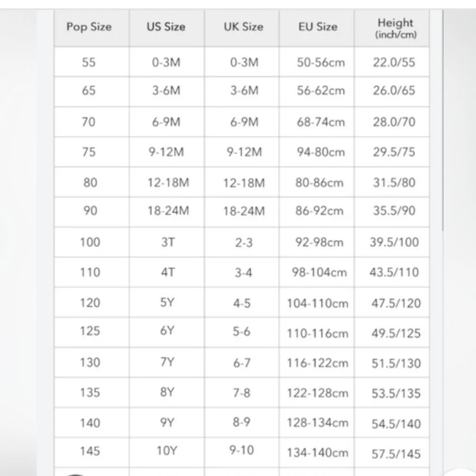Screen dimensions: 476x476
Task: Select the Pop Size 55 cell
Action: (89, 62)
